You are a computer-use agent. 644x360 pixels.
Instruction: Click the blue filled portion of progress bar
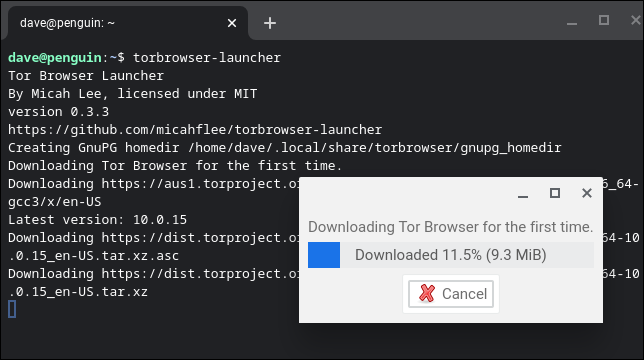click(x=324, y=255)
